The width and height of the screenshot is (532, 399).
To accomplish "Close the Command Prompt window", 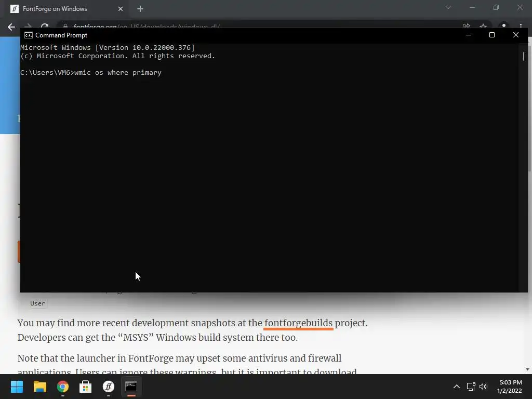I will (516, 35).
